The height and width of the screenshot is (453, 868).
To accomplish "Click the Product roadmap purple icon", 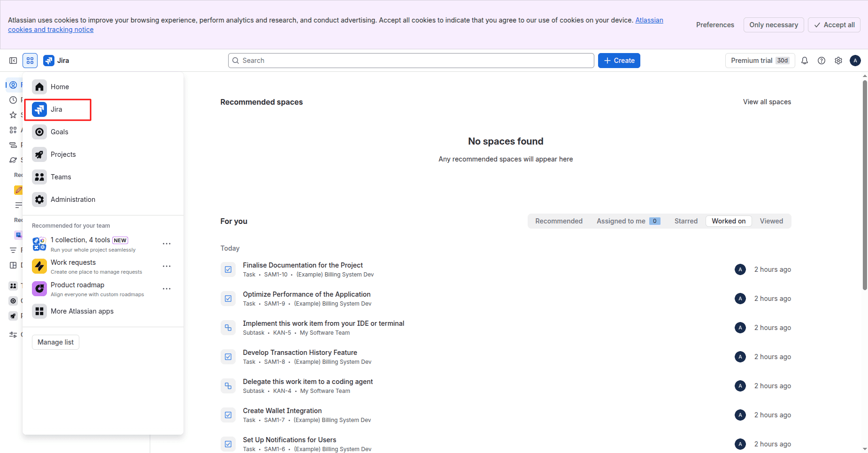I will coord(39,289).
